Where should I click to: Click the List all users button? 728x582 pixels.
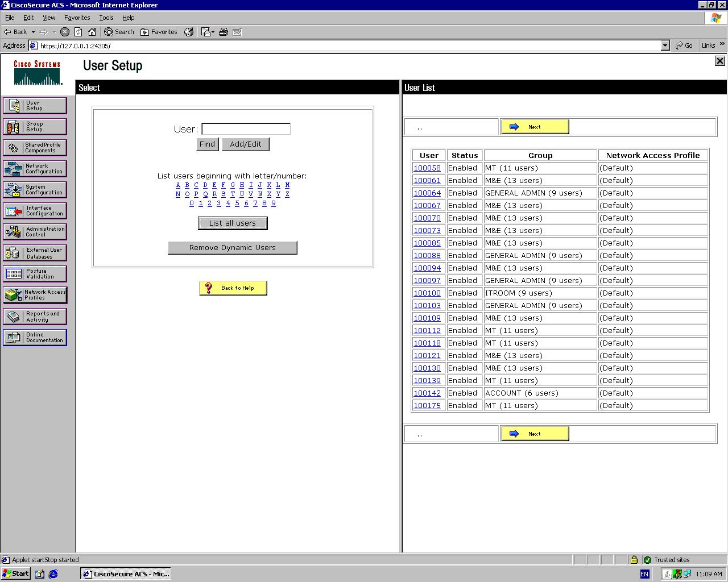pyautogui.click(x=232, y=223)
